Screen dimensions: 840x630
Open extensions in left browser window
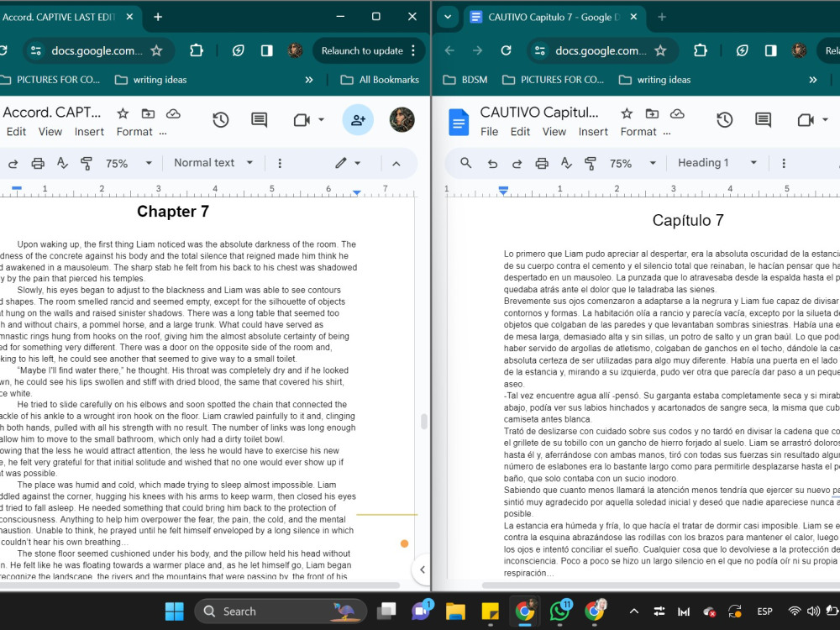tap(197, 51)
